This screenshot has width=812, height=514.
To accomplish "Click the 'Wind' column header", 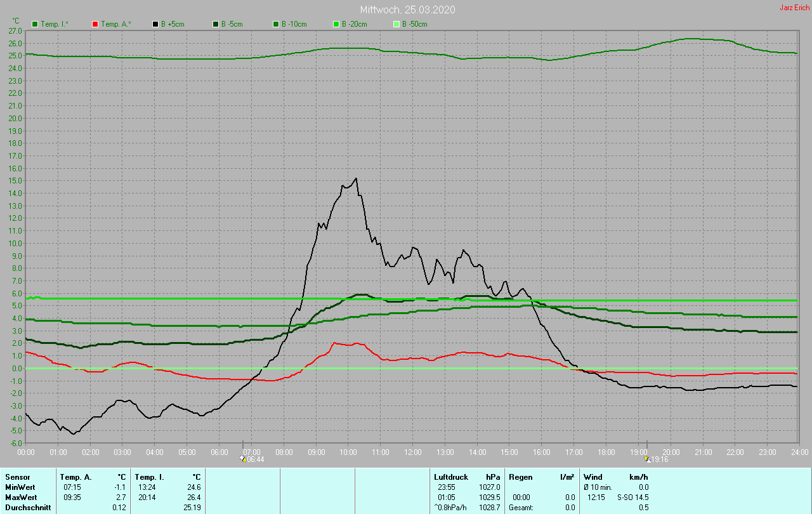I will tap(593, 477).
